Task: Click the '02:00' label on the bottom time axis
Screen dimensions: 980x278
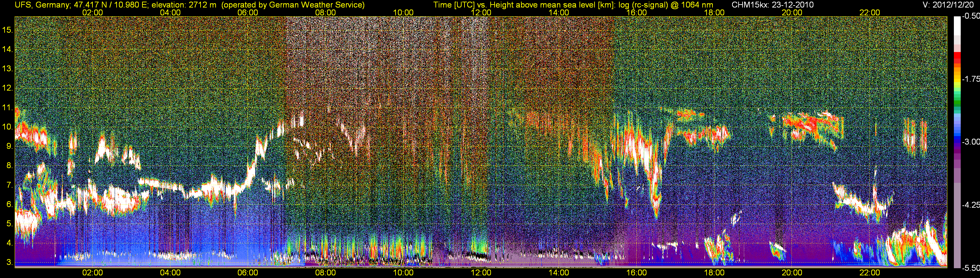Action: pyautogui.click(x=92, y=273)
